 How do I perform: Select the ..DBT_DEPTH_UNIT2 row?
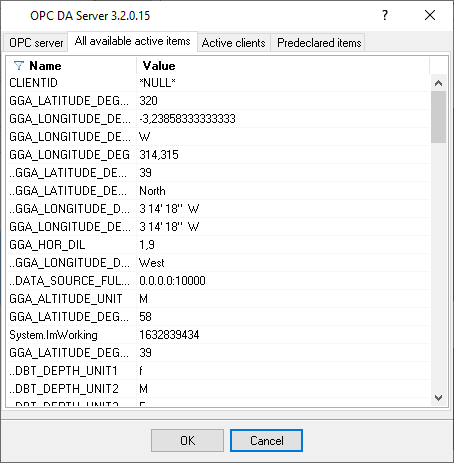(x=219, y=389)
